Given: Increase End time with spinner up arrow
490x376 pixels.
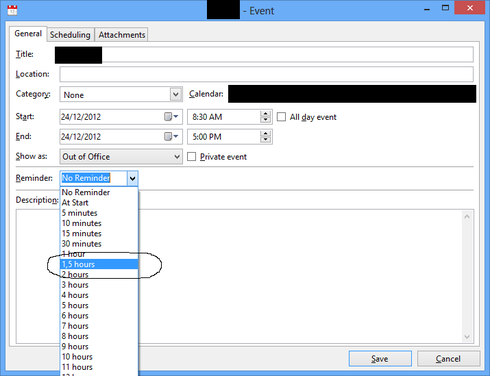Looking at the screenshot, I should click(x=266, y=133).
